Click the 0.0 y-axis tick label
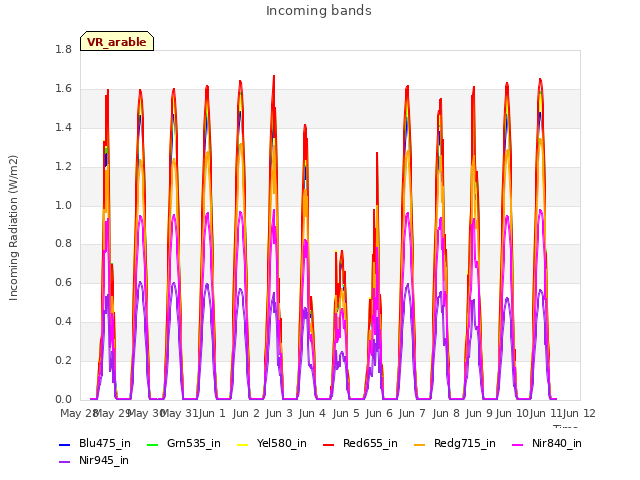 [63, 399]
